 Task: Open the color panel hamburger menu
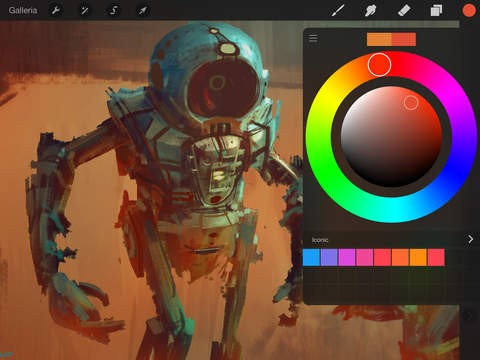click(x=313, y=38)
